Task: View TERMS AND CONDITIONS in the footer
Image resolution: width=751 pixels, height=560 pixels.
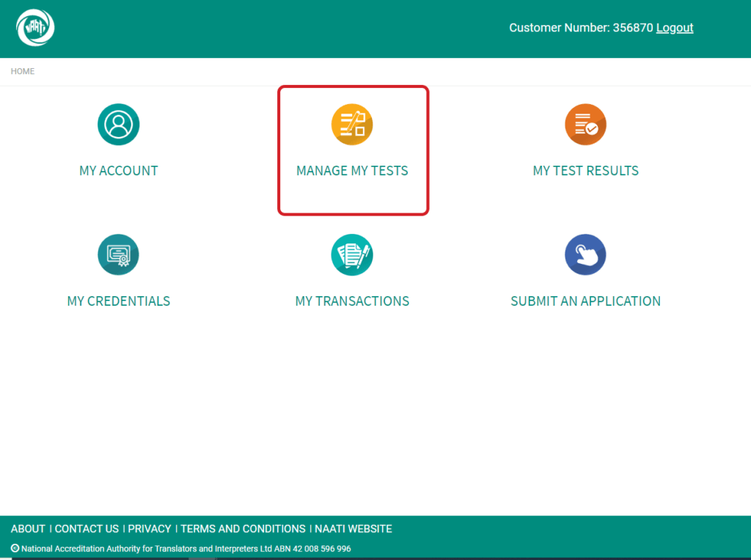Action: click(x=243, y=528)
